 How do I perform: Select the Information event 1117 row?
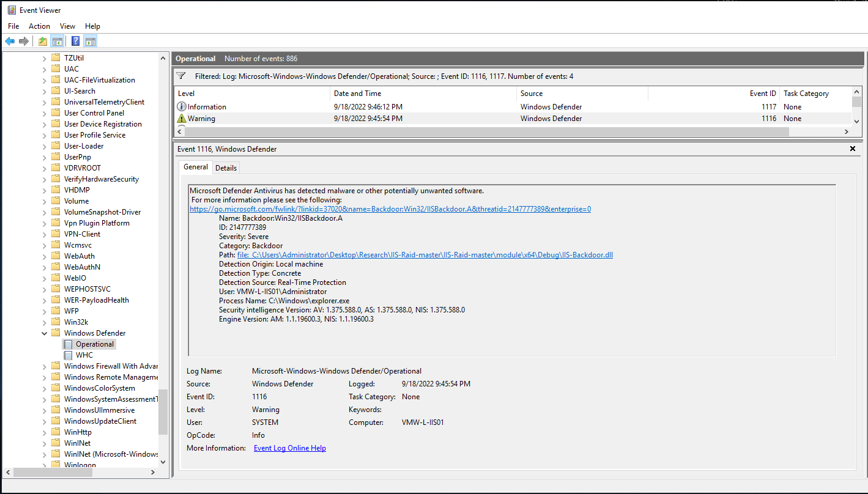pos(513,106)
